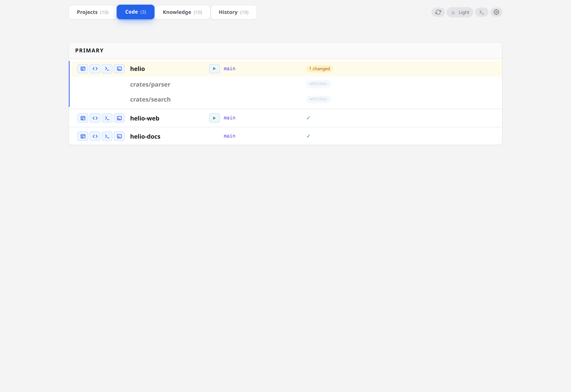Open the main branch of helio
Image resolution: width=571 pixels, height=392 pixels.
pos(229,69)
